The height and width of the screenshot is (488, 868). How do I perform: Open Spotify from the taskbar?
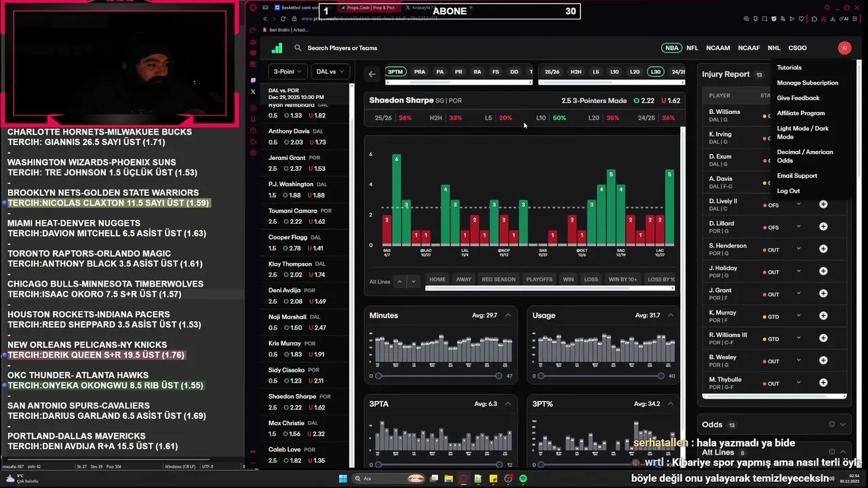(523, 479)
